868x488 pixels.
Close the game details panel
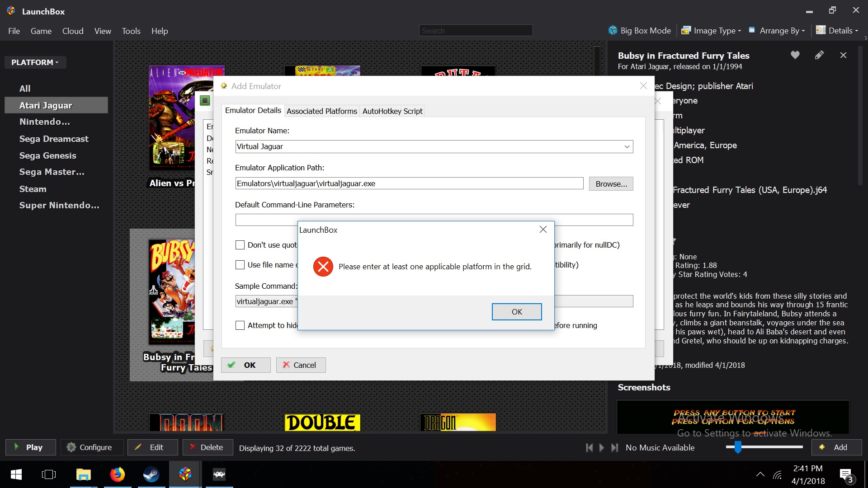[x=843, y=55]
